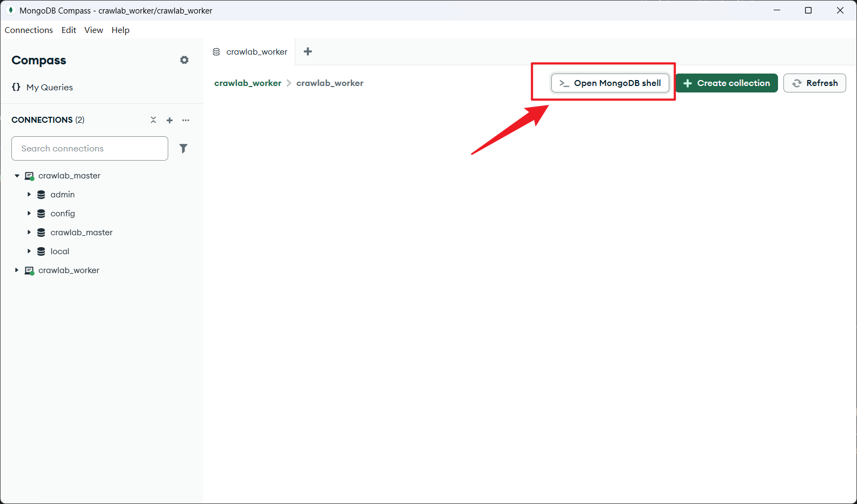Close the MongoDB Compass window

point(840,10)
